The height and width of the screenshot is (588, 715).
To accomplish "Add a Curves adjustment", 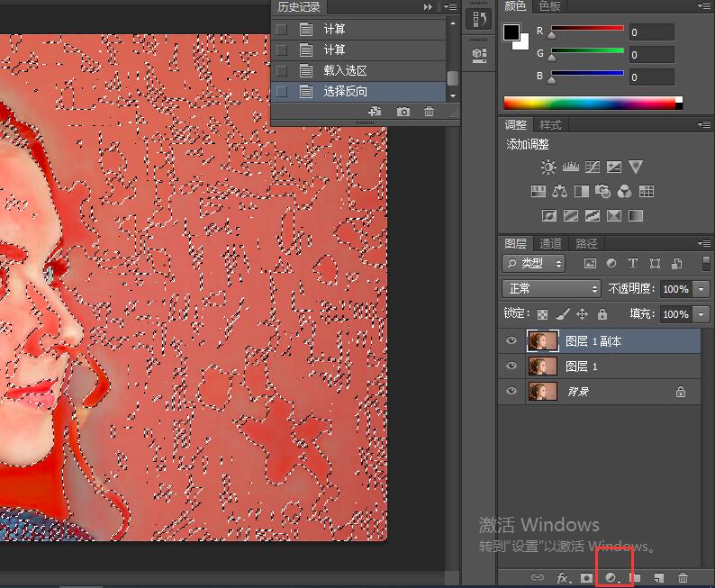I will click(x=593, y=167).
